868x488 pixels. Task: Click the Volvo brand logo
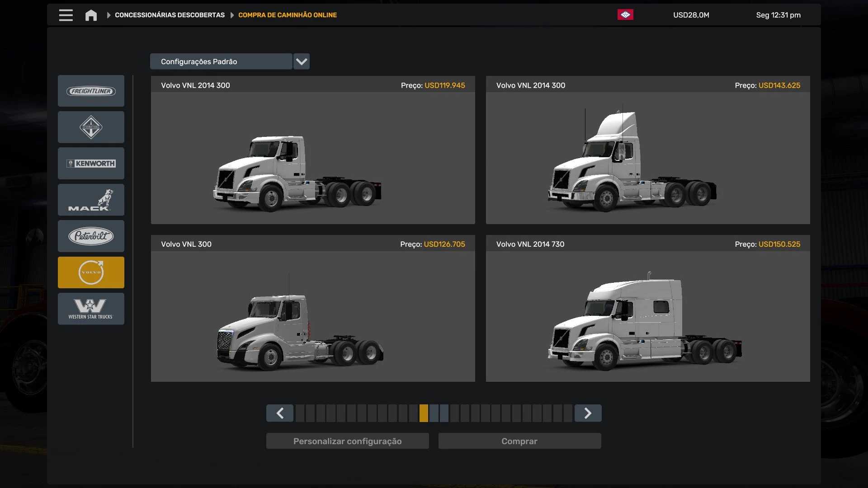91,272
